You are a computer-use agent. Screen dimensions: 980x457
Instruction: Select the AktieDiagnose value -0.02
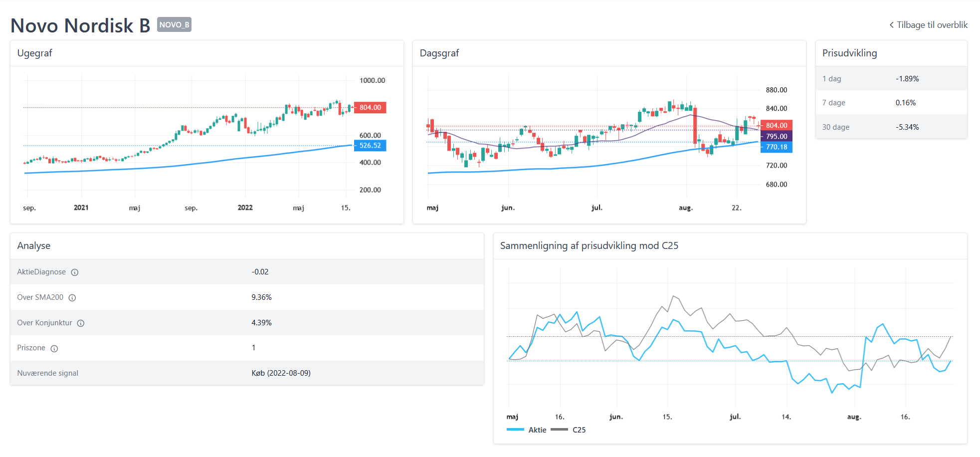coord(260,272)
